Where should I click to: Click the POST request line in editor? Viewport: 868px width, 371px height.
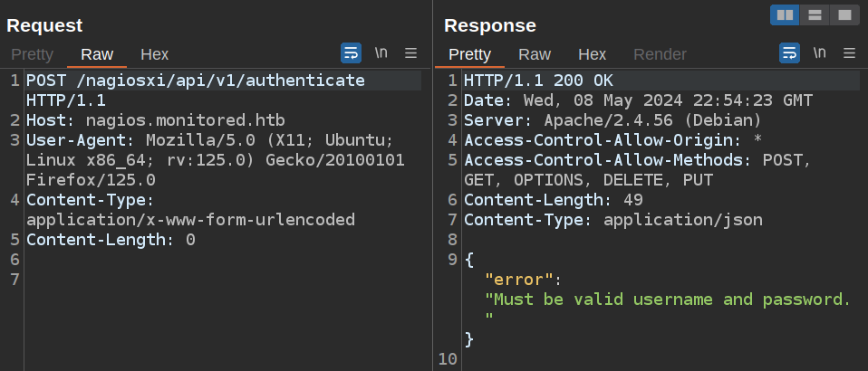195,81
